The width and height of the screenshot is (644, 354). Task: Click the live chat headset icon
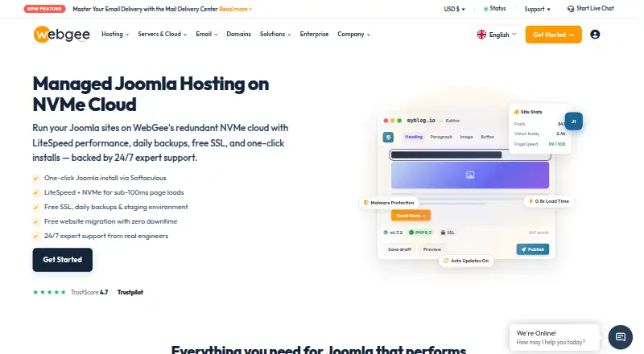[571, 9]
